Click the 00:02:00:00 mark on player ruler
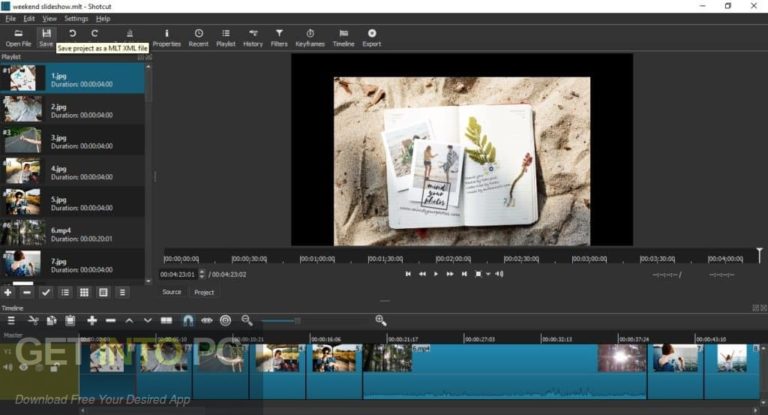Viewport: 768px width, 415px height. pyautogui.click(x=454, y=259)
